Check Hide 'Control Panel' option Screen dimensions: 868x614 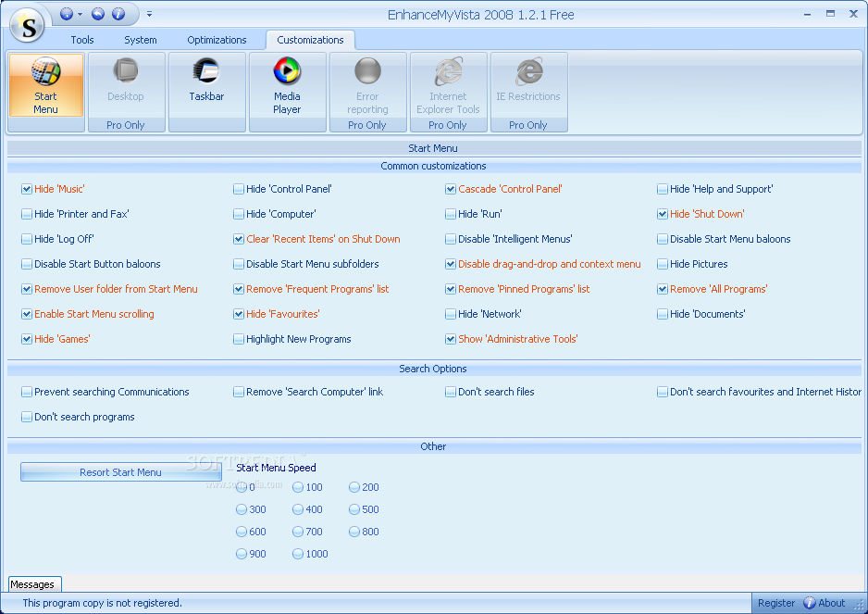tap(239, 189)
